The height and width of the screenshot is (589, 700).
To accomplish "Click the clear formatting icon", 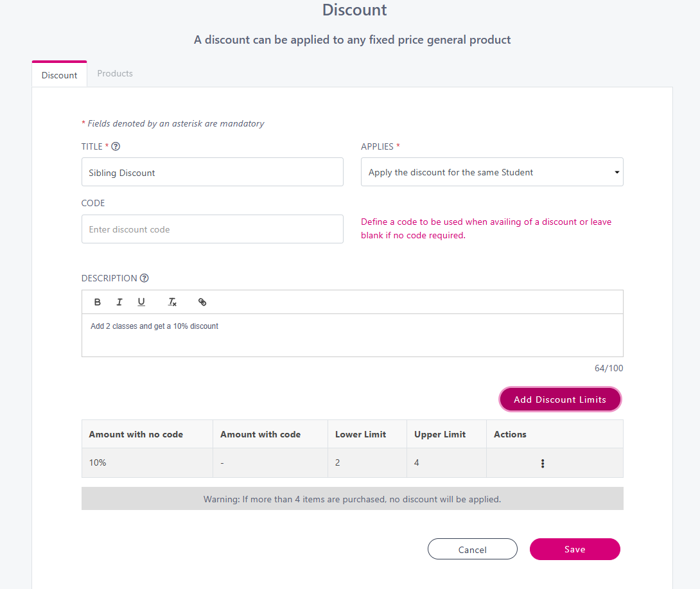I will [172, 302].
